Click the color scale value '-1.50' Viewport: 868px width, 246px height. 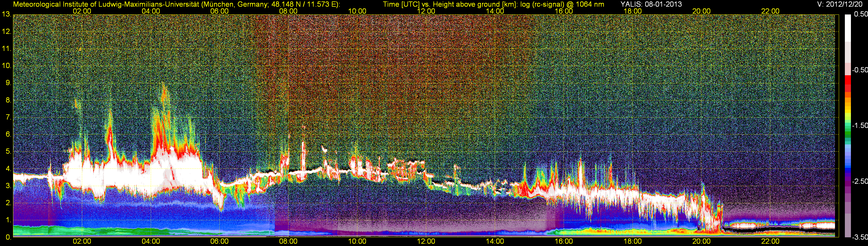pyautogui.click(x=860, y=125)
